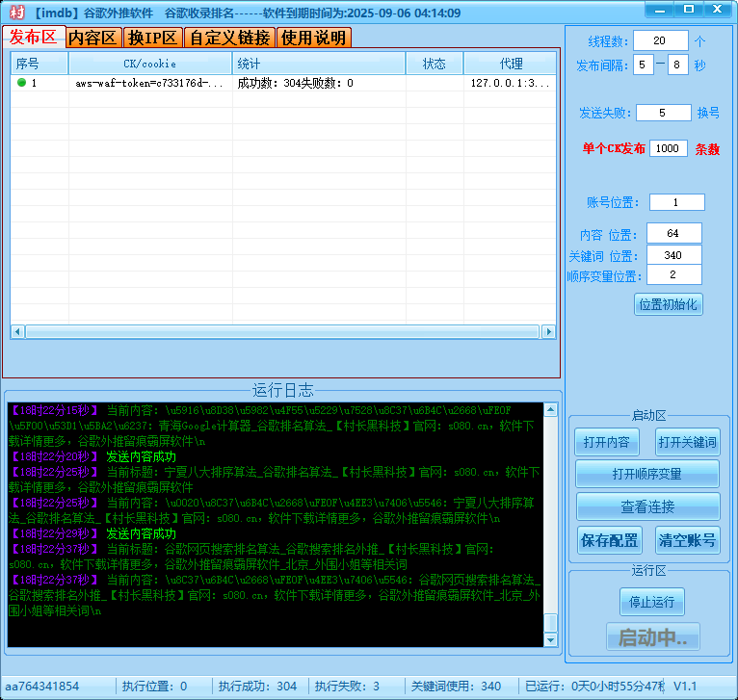Focus the 单个CK发布 count field
The image size is (738, 700).
668,148
